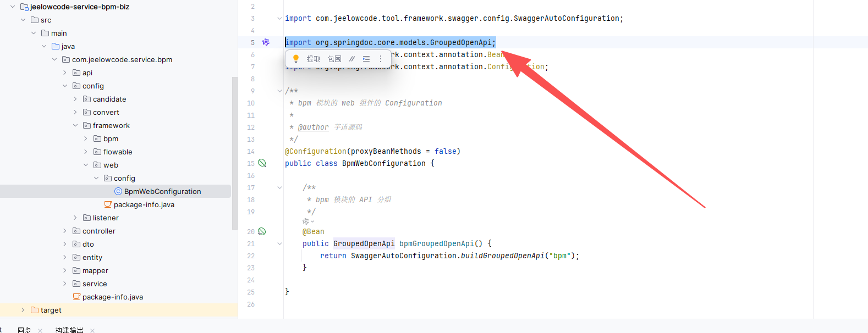Select BpmWebConfiguration class in project tree
Image resolution: width=868 pixels, height=333 pixels.
coord(162,191)
